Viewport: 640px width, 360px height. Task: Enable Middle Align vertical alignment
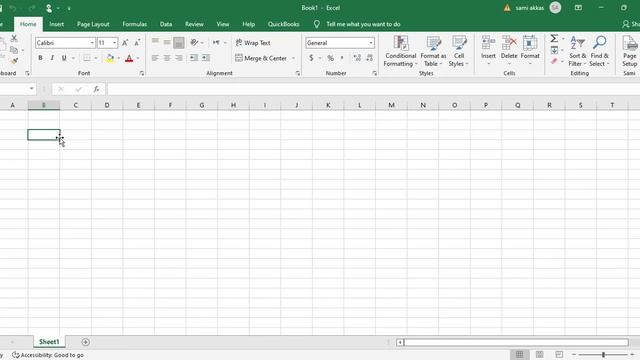pyautogui.click(x=167, y=42)
